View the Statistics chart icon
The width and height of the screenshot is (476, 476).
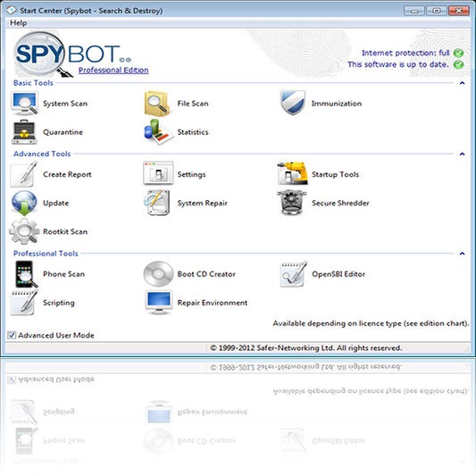158,132
